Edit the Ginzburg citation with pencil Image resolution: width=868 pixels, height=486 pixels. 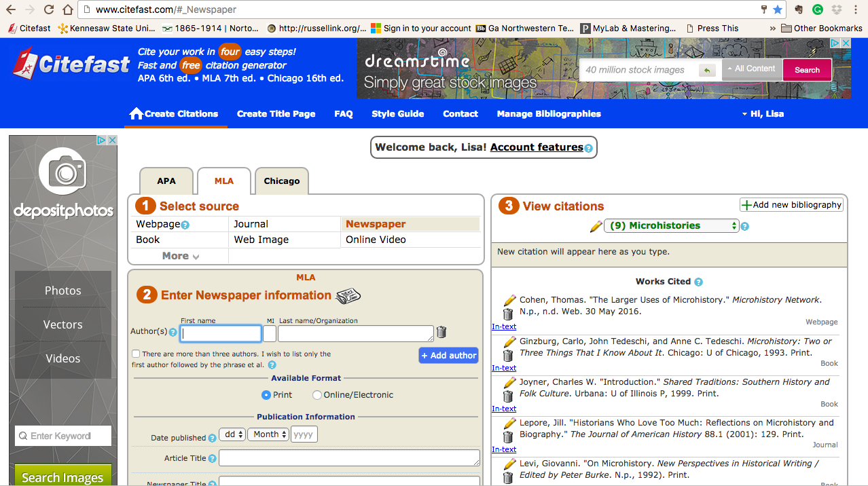[x=509, y=341]
